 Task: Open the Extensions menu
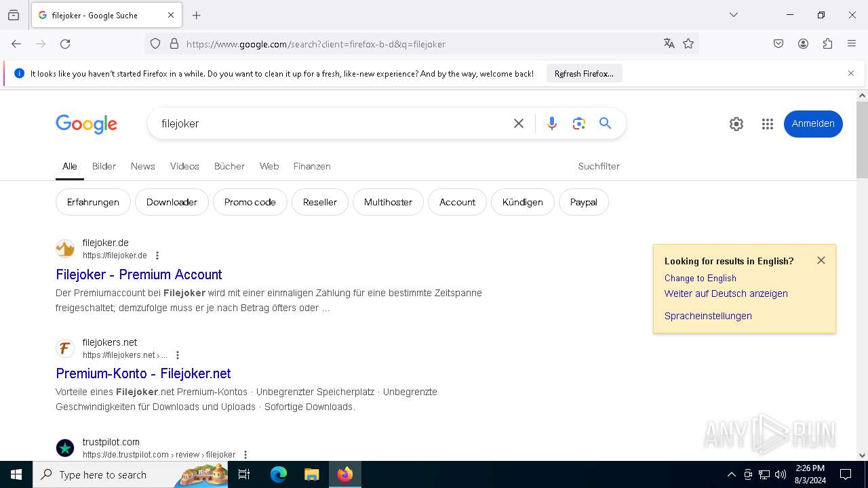(827, 44)
